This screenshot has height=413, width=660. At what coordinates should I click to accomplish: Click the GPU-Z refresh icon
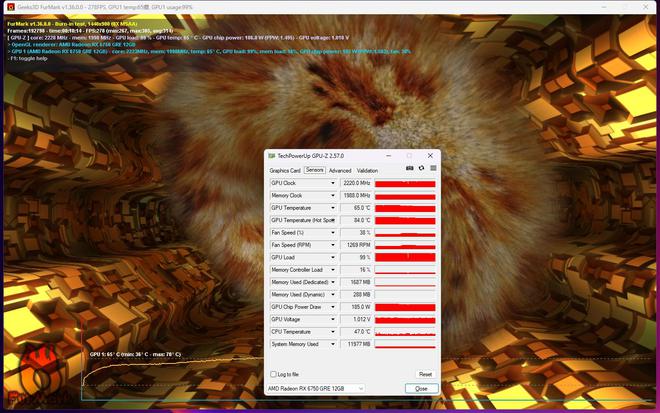point(421,168)
